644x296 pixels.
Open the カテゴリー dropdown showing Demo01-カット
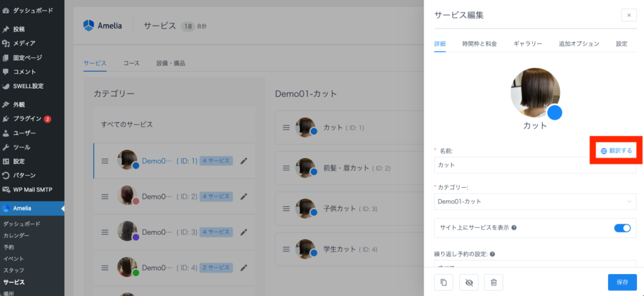pyautogui.click(x=535, y=201)
